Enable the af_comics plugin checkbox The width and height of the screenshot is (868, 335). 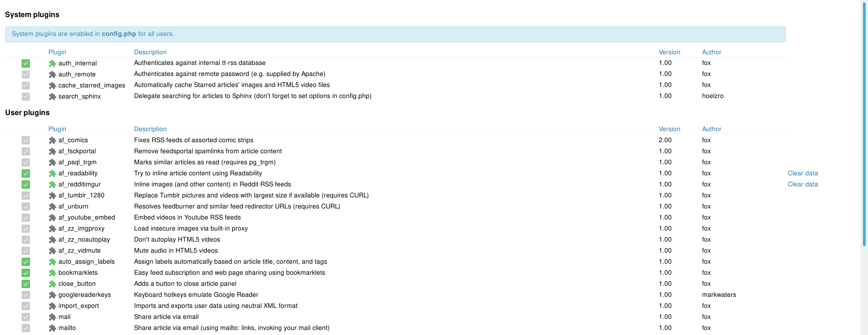coord(26,140)
